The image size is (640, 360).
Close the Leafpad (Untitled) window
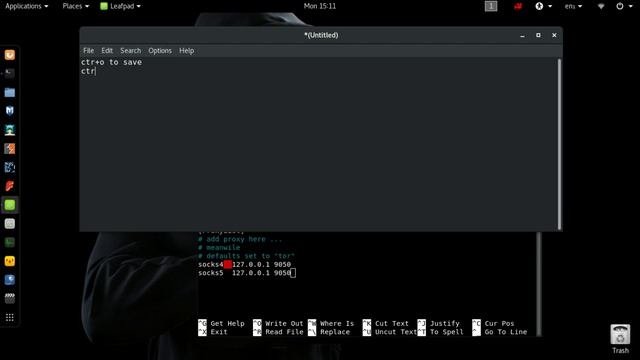[x=554, y=36]
